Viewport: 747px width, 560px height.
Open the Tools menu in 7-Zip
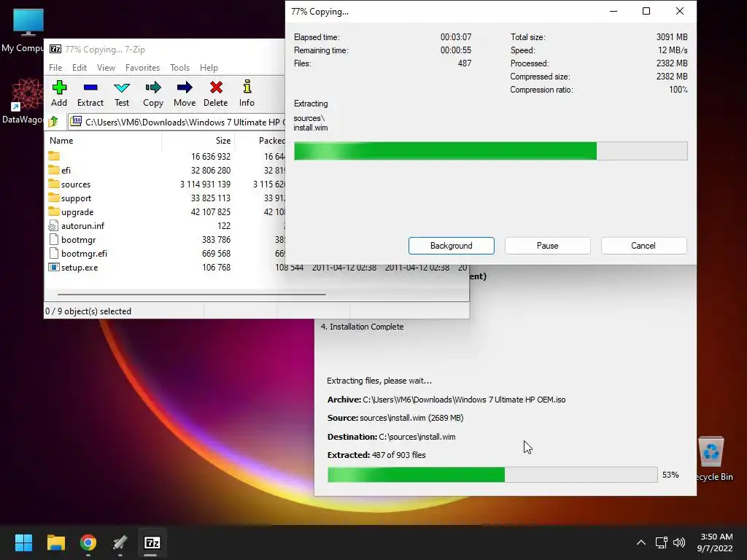point(179,68)
